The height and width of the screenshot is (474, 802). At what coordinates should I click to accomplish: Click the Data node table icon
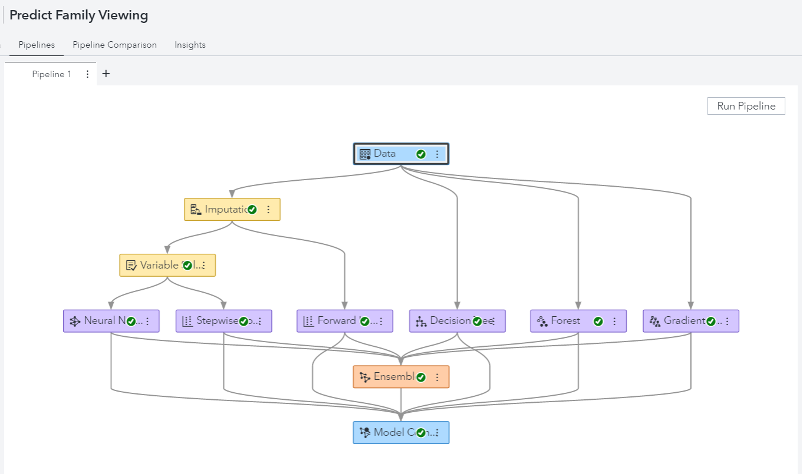coord(365,154)
